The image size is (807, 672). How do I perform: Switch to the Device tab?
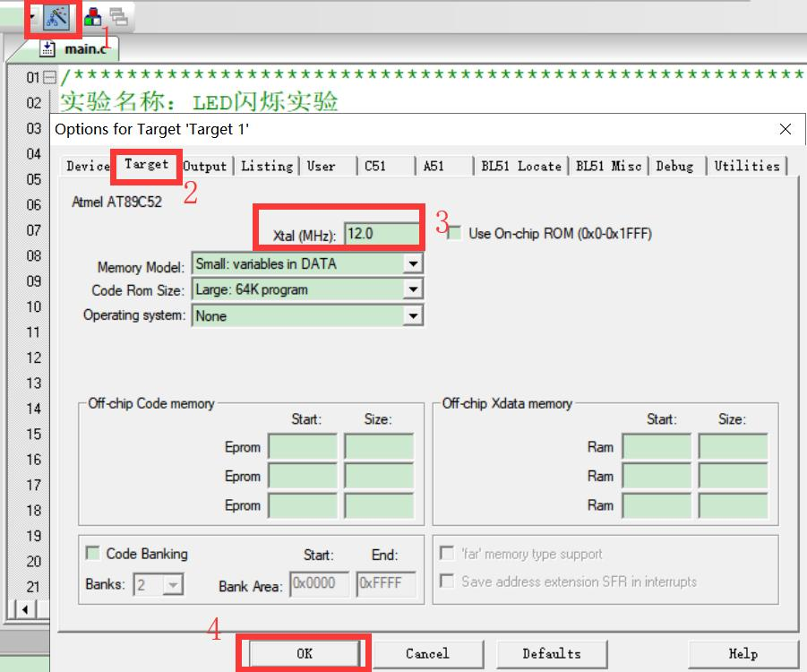[x=88, y=166]
